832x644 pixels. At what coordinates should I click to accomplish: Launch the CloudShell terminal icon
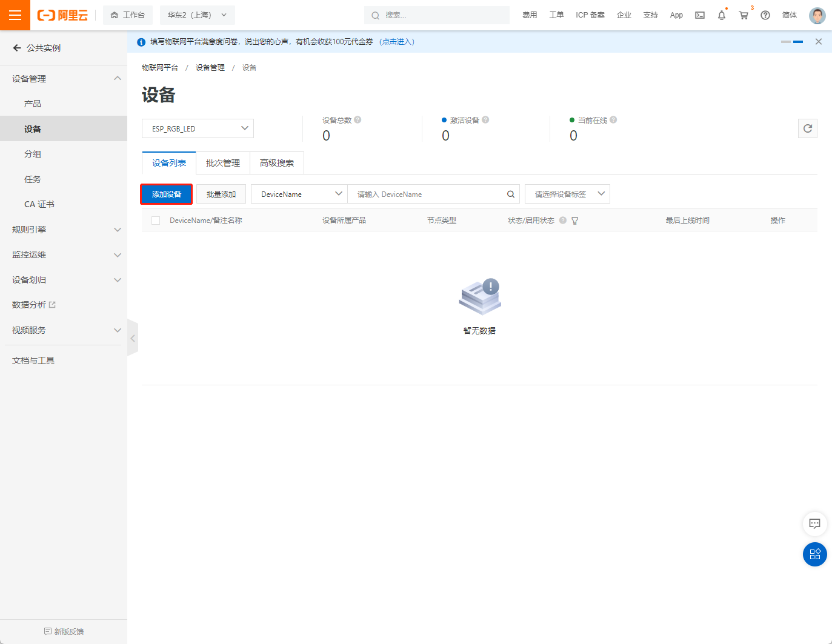(x=699, y=15)
